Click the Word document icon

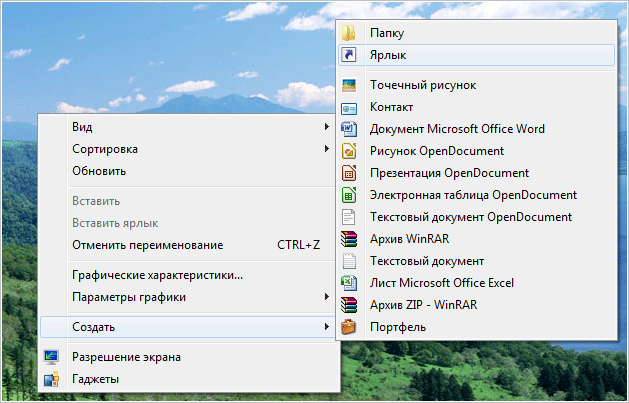(349, 129)
